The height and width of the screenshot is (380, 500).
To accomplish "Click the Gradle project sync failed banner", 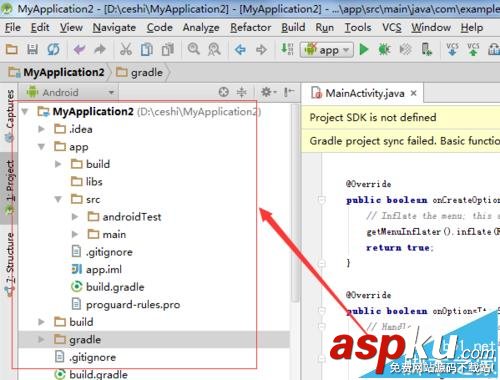I will (x=401, y=141).
